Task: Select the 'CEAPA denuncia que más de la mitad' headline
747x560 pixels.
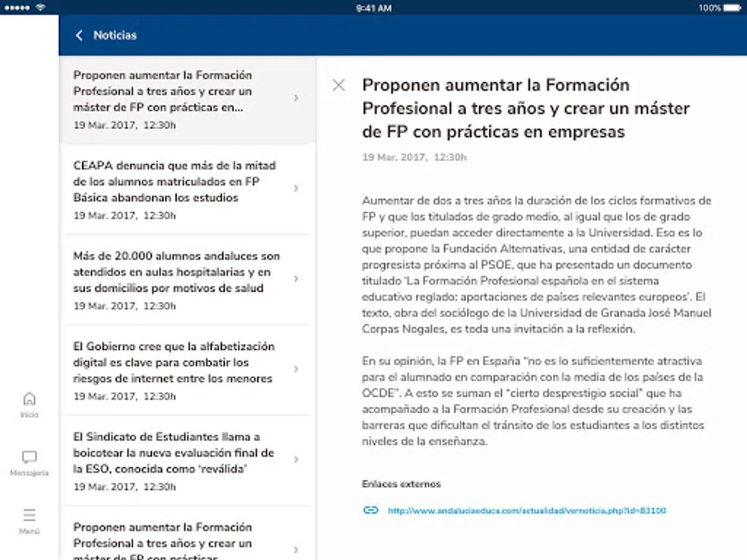Action: pyautogui.click(x=175, y=182)
